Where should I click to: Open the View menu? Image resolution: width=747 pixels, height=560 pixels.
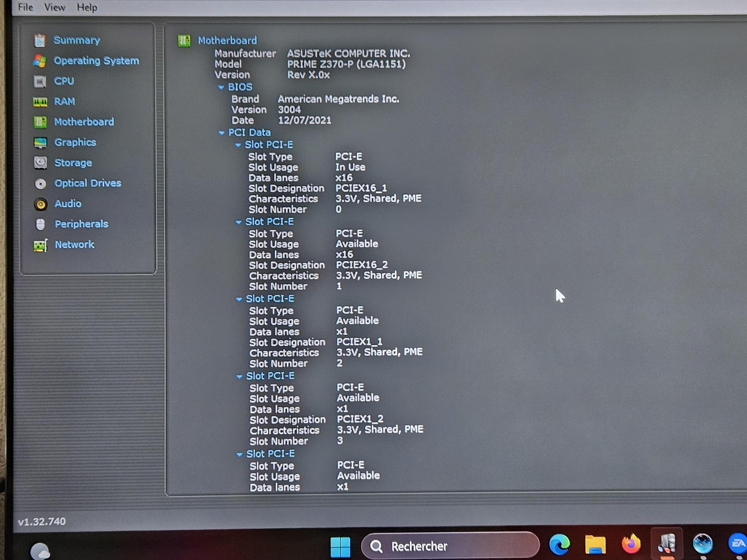[54, 7]
